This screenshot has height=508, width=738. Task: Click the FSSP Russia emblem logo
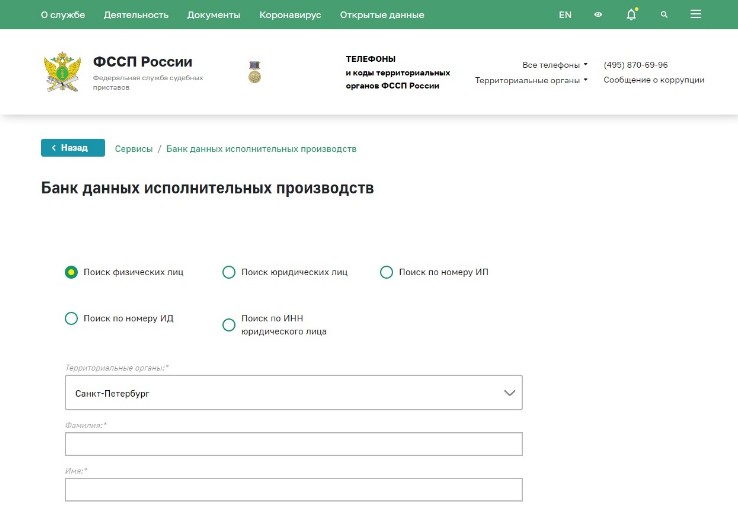(x=62, y=72)
